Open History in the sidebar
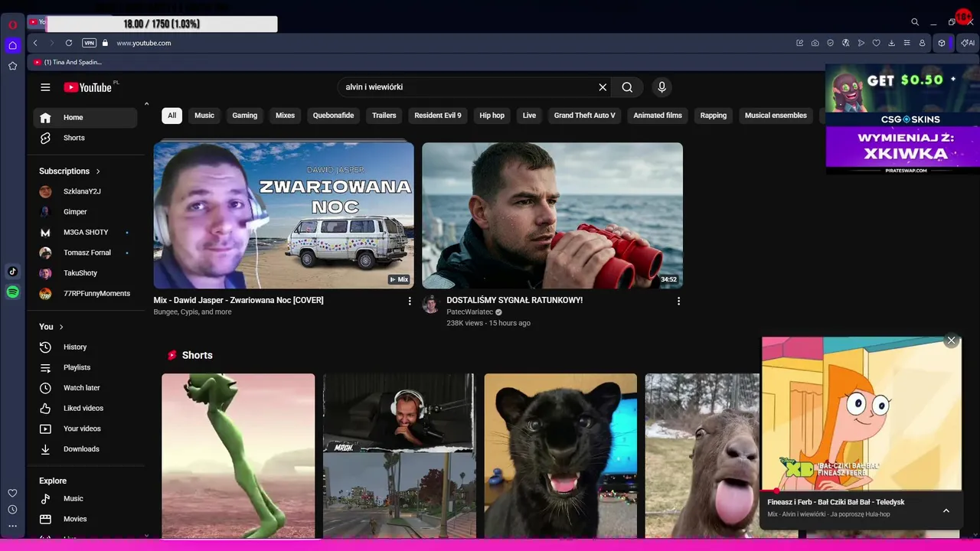 coord(85,347)
